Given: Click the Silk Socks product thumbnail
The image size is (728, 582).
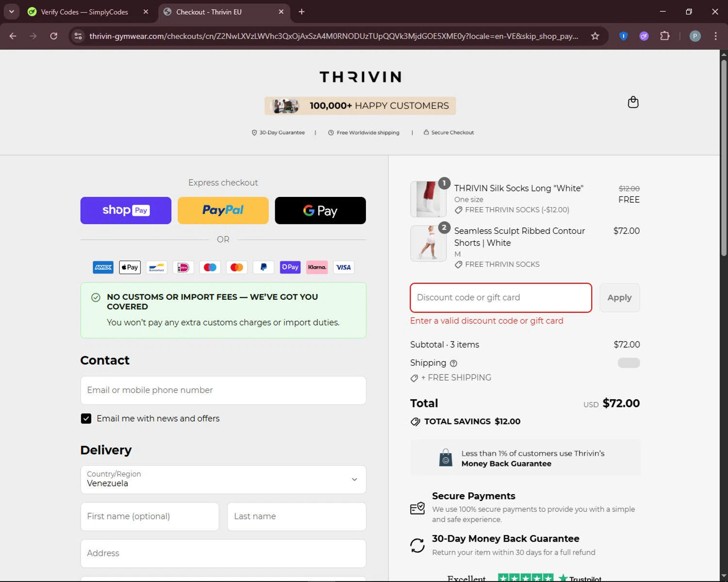Looking at the screenshot, I should pyautogui.click(x=428, y=199).
